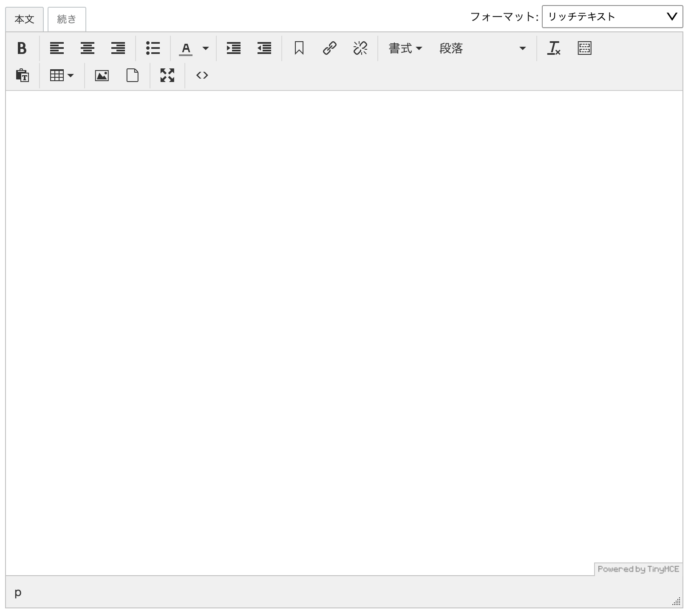Align text to the left
This screenshot has width=691, height=616.
(x=57, y=48)
